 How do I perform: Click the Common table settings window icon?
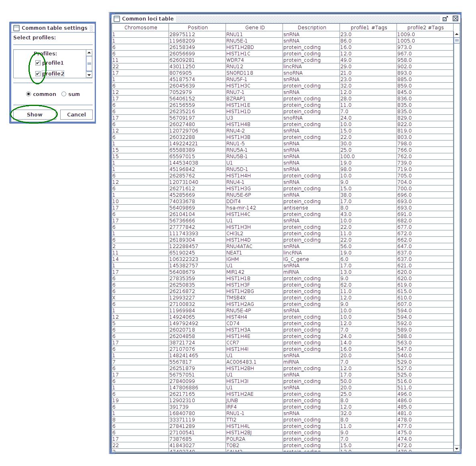point(16,28)
